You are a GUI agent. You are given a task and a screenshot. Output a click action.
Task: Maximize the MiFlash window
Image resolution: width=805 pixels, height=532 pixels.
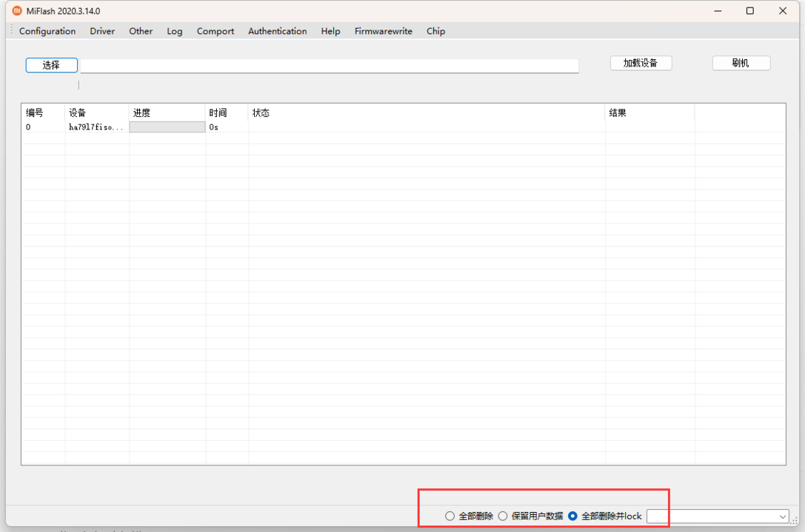tap(750, 11)
